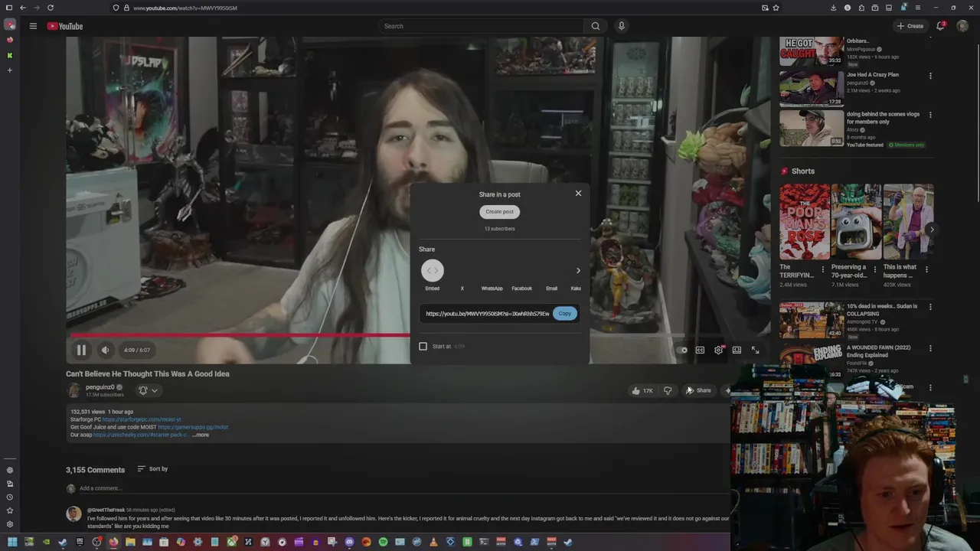Select the Embed share icon
This screenshot has width=980, height=551.
click(433, 270)
